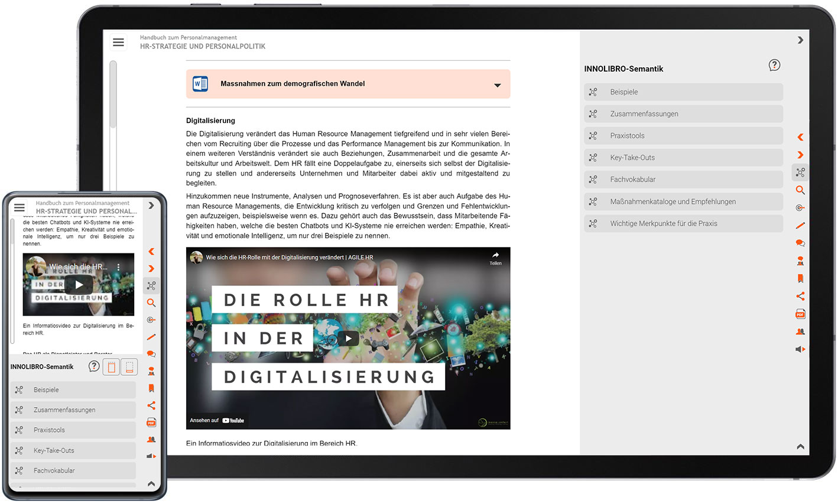
Task: Select tablet sidebar semantic network icon
Action: pyautogui.click(x=800, y=173)
